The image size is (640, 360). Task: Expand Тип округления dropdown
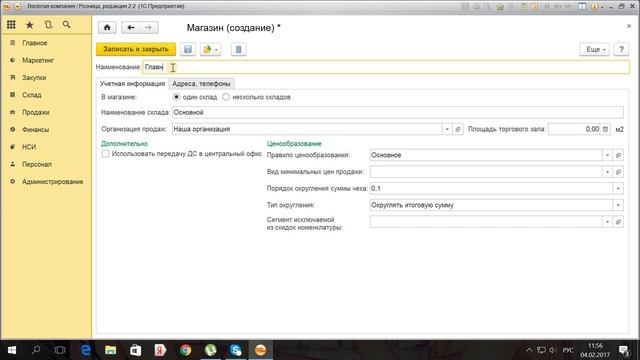click(x=618, y=205)
